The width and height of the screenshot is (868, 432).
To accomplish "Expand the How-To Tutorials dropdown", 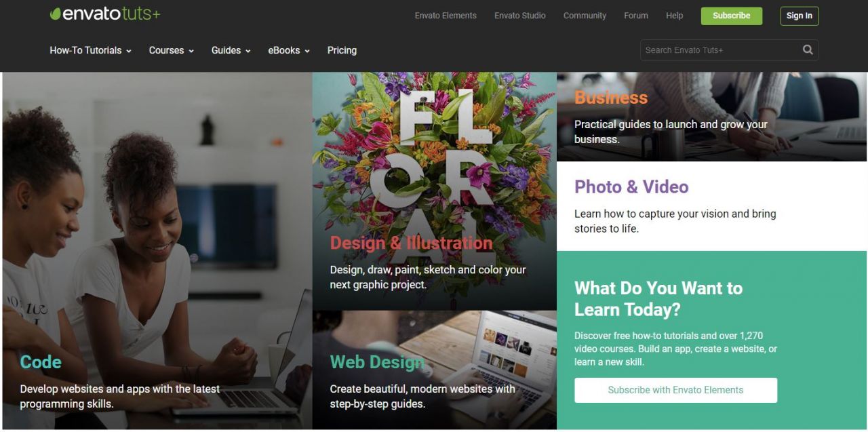I will (90, 50).
